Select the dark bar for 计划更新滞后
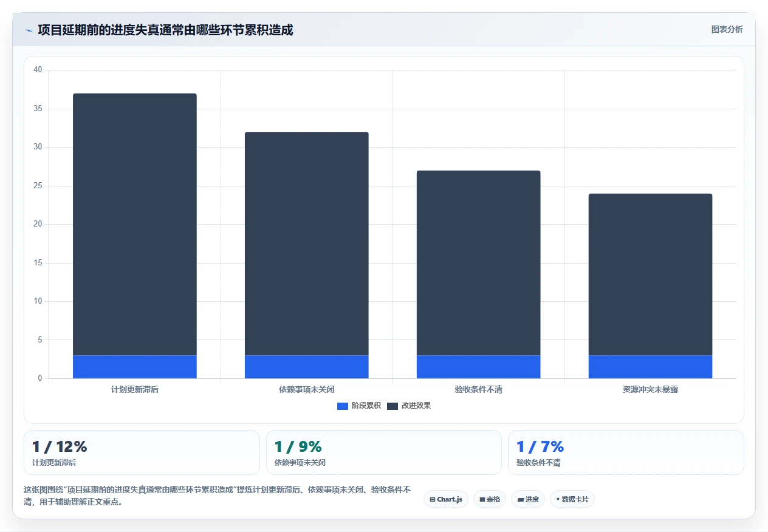 pos(135,224)
